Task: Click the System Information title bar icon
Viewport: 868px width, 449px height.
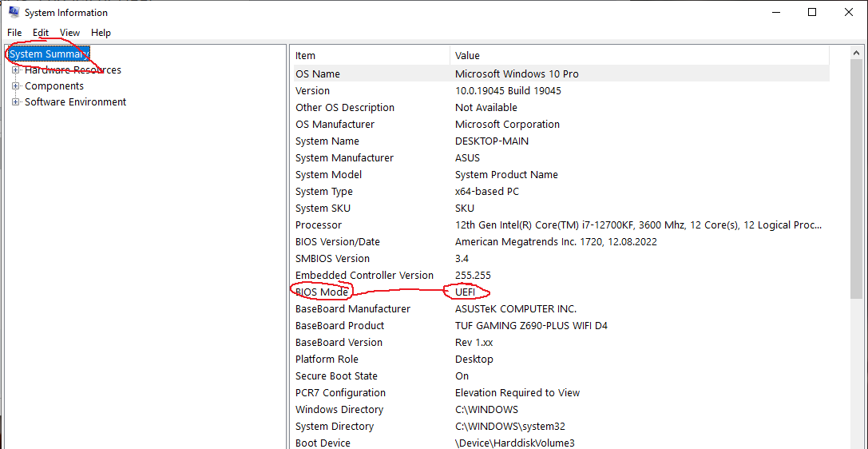Action: 14,12
